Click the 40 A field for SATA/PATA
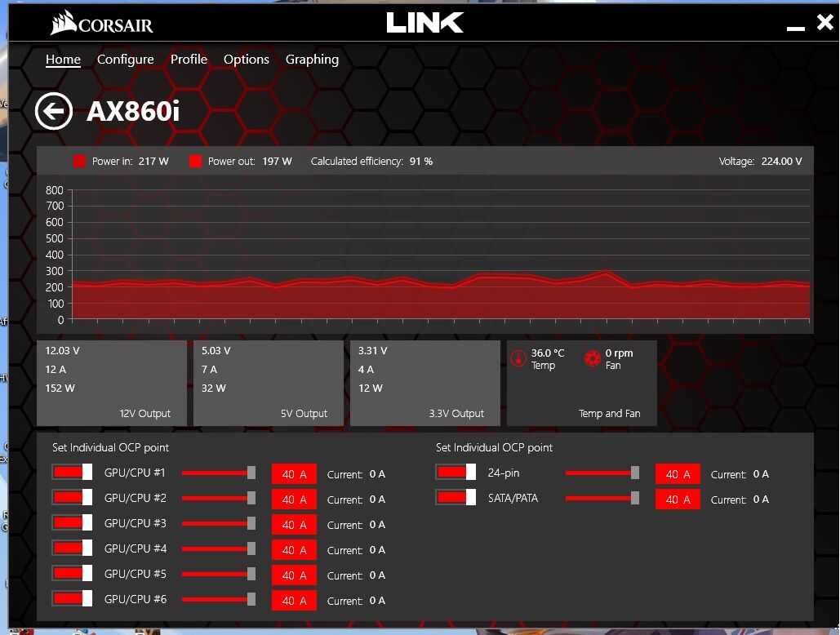Viewport: 840px width, 635px height. [x=678, y=499]
